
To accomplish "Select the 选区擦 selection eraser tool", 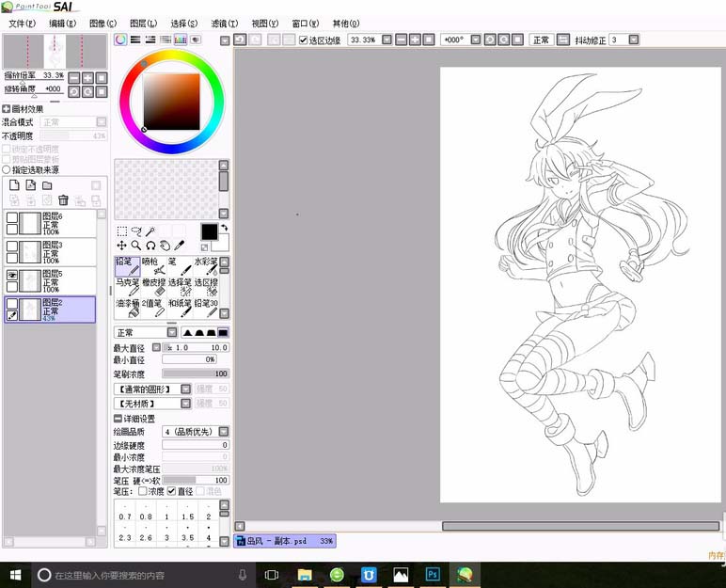I will [206, 287].
